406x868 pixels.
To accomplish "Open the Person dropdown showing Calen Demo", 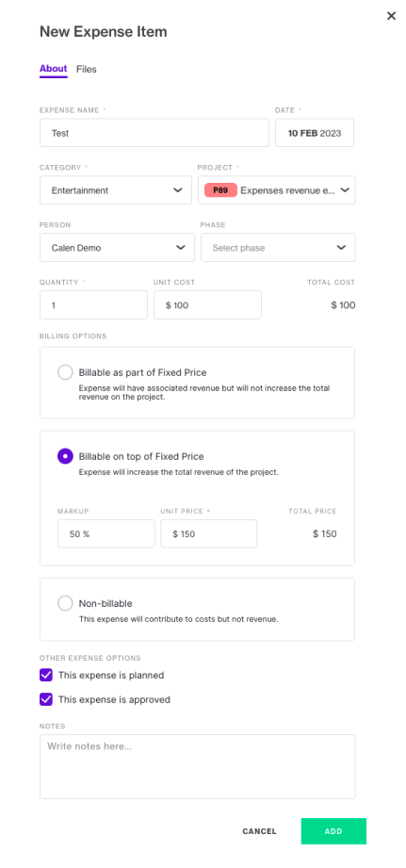I will 117,248.
